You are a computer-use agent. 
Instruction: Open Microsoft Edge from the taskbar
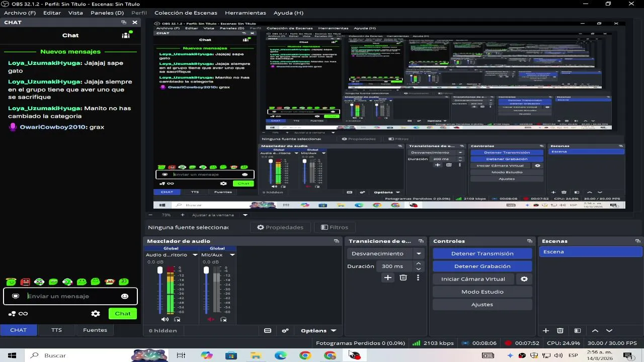point(280,355)
